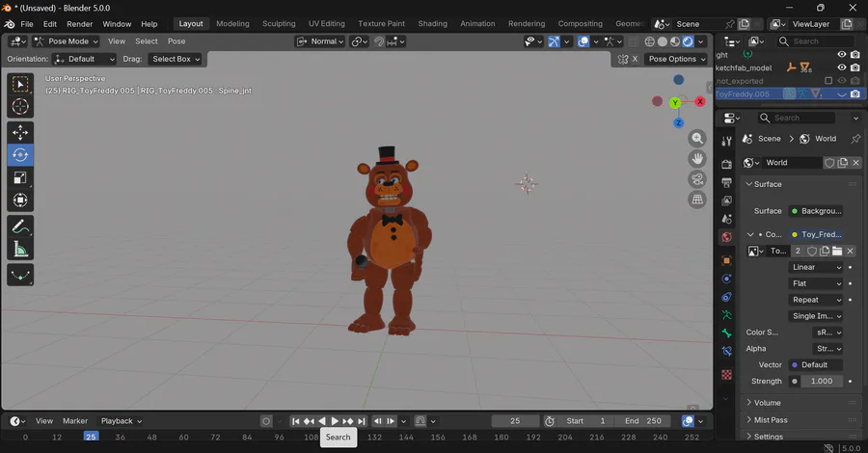Viewport: 868px width, 453px height.
Task: Open the timeline Marker menu
Action: pyautogui.click(x=74, y=421)
